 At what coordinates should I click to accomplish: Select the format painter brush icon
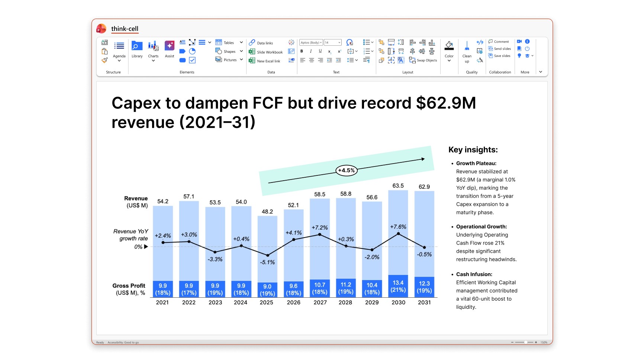(x=105, y=60)
